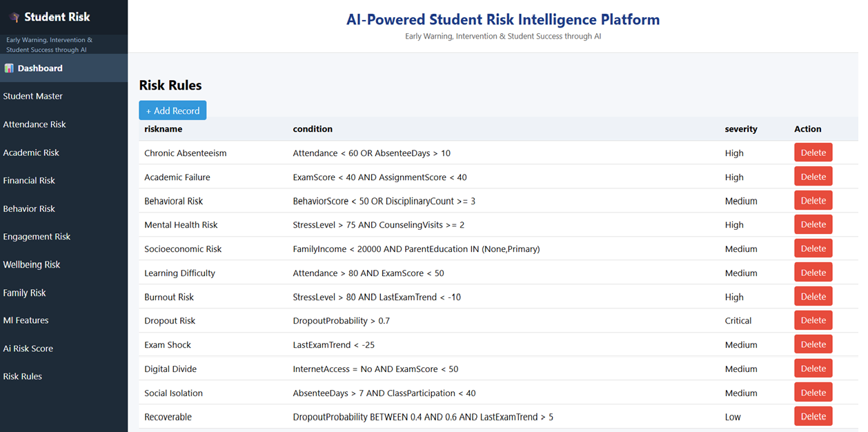Image resolution: width=868 pixels, height=432 pixels.
Task: Delete the Dropout Risk rule
Action: tap(813, 320)
